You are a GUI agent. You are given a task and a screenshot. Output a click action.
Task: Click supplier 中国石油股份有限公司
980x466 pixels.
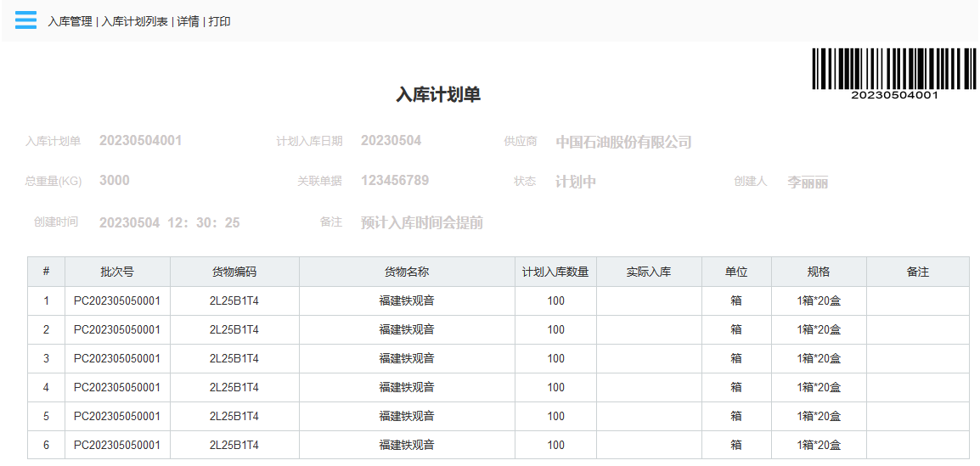[623, 143]
